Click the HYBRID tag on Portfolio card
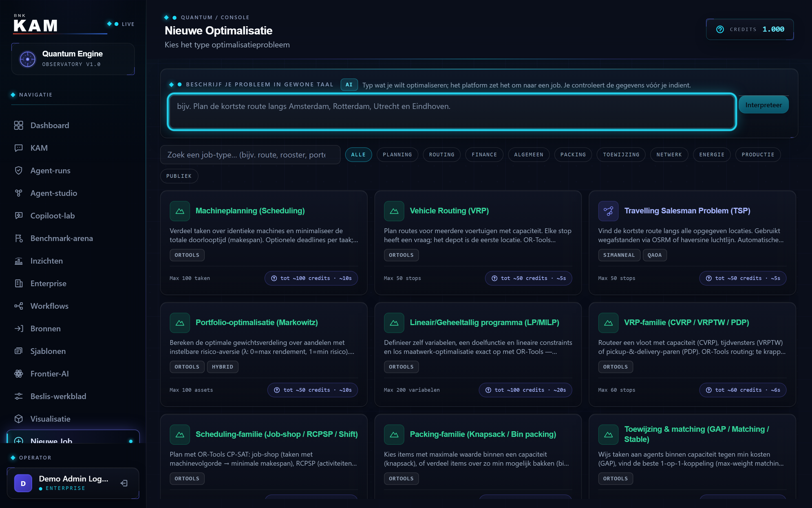 (222, 367)
